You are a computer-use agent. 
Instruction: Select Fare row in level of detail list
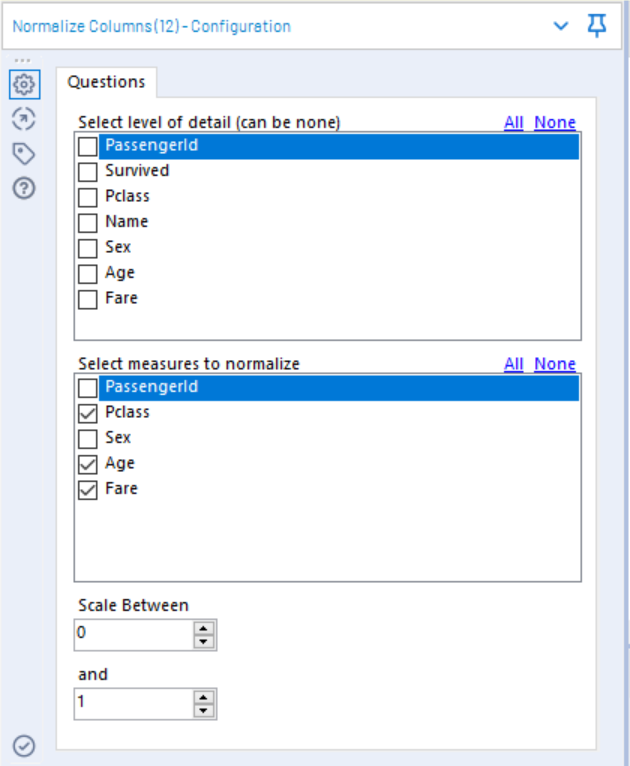pos(121,298)
